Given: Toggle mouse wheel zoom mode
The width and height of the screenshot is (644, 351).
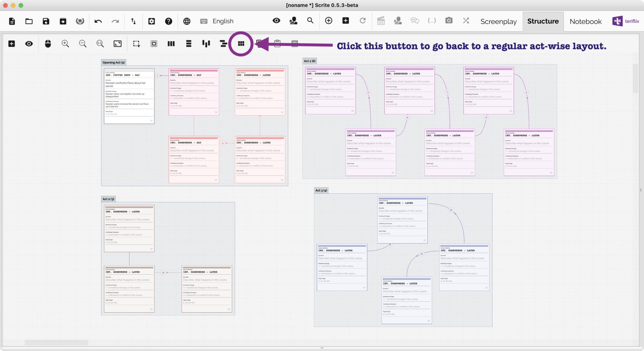Looking at the screenshot, I should coord(48,44).
